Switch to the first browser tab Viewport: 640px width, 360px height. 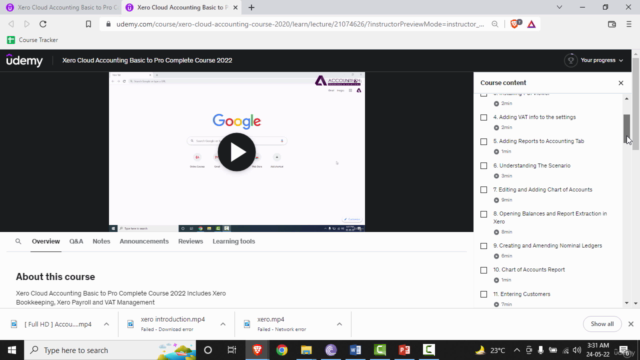[61, 7]
